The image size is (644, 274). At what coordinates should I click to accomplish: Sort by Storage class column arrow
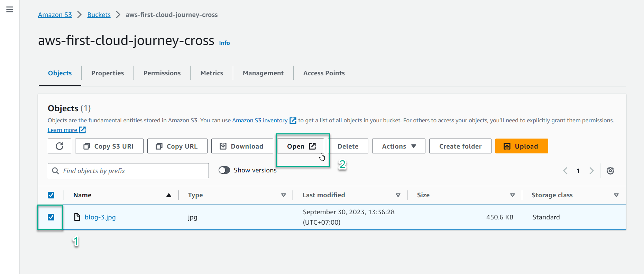[616, 195]
